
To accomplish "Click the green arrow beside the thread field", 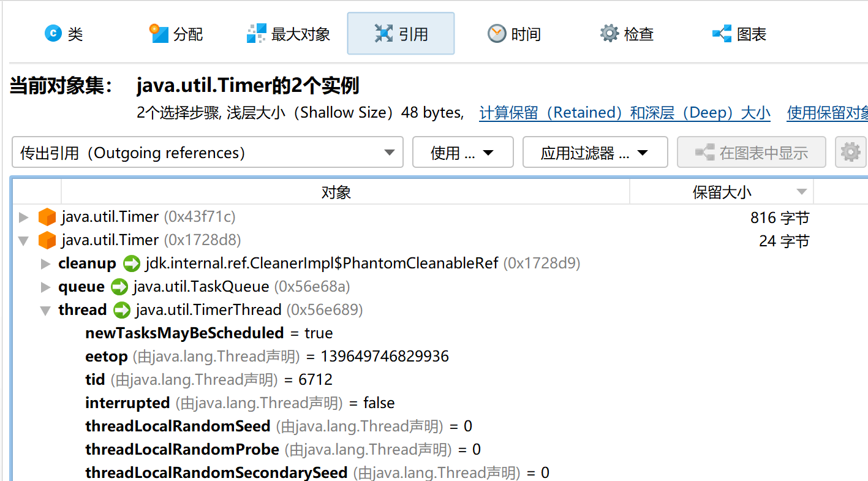I will (123, 310).
